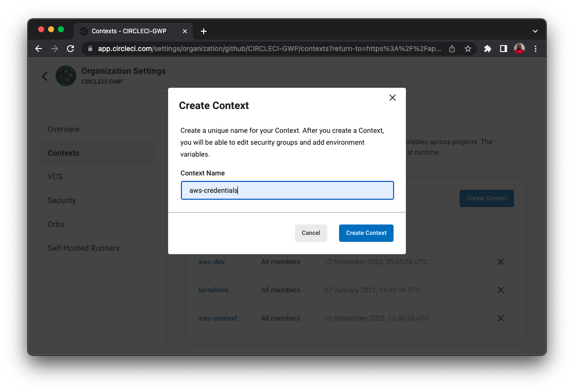Cancel the Create Context dialog
Image resolution: width=574 pixels, height=392 pixels.
click(311, 233)
